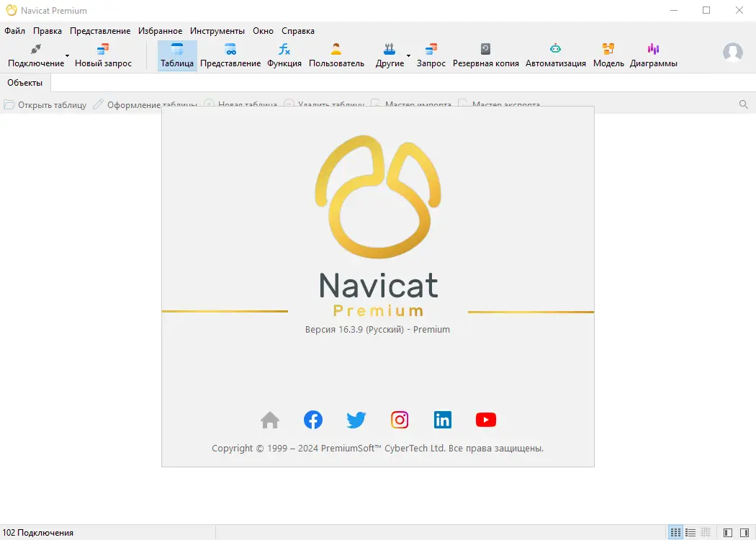
Task: Switch to icon grid view in status bar
Action: pos(675,533)
